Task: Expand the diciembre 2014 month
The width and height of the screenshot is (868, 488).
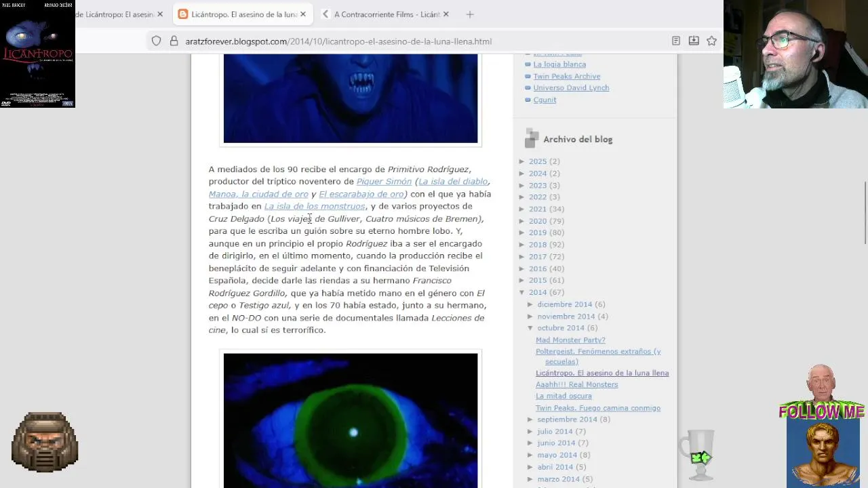Action: (x=530, y=304)
